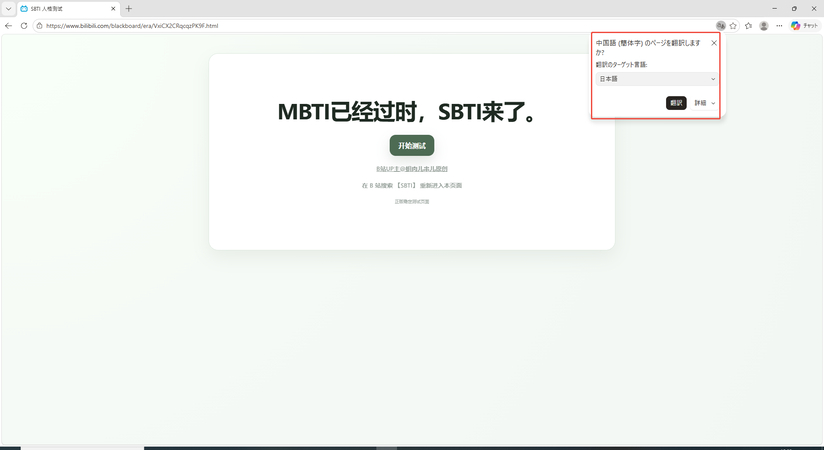Screen dimensions: 824x450
Task: Open the B站UP主 creator link
Action: pyautogui.click(x=412, y=169)
